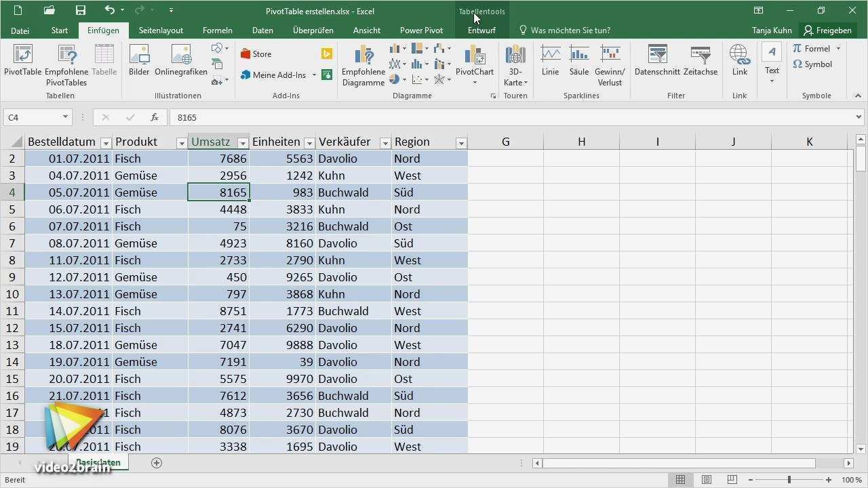Screen dimensions: 868x488
Task: Open the 3D-Karte tool
Action: pyautogui.click(x=515, y=65)
